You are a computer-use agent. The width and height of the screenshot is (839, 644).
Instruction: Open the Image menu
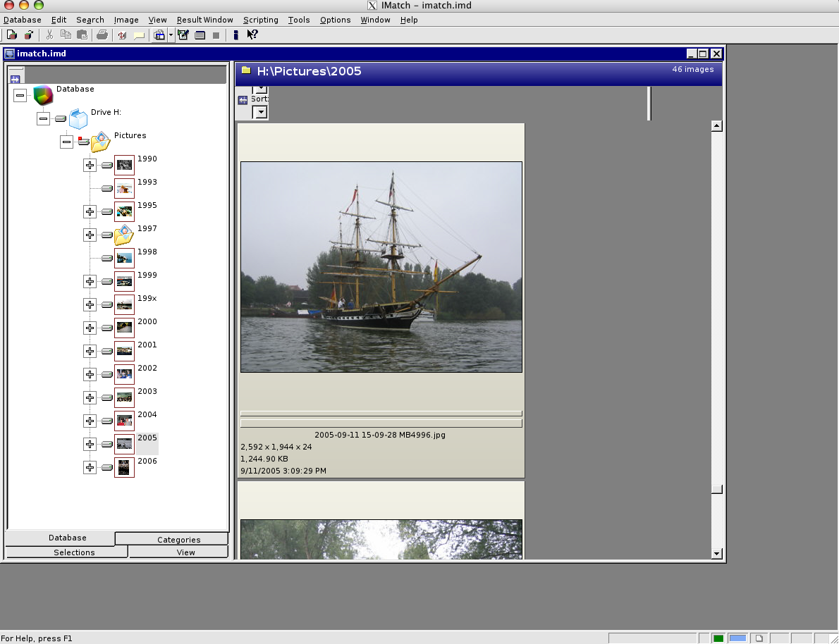[126, 20]
